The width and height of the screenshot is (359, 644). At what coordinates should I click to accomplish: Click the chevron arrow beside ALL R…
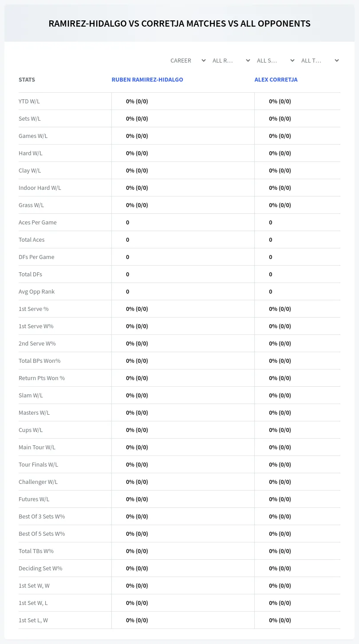[248, 60]
